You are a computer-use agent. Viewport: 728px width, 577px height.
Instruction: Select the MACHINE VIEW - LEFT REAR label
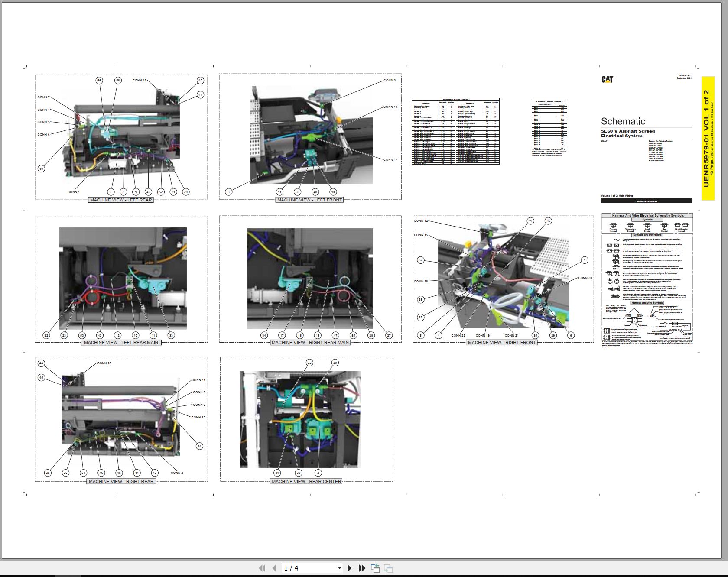pos(121,200)
